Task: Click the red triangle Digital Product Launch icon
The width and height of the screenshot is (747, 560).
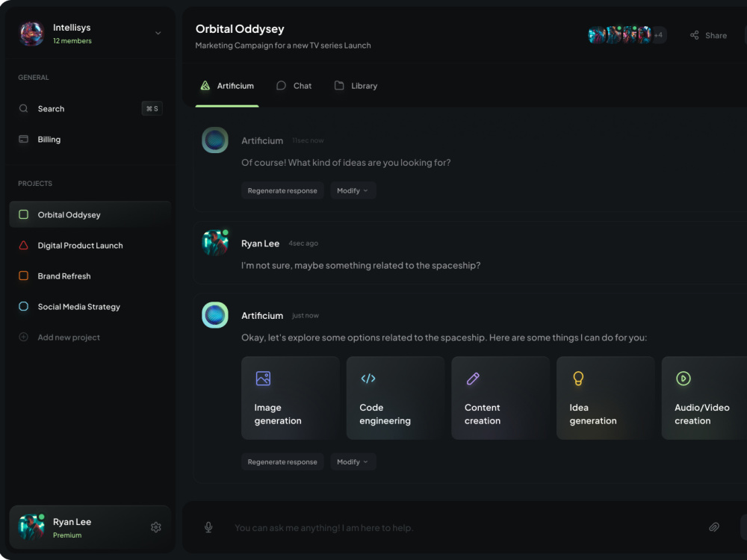Action: pyautogui.click(x=23, y=245)
